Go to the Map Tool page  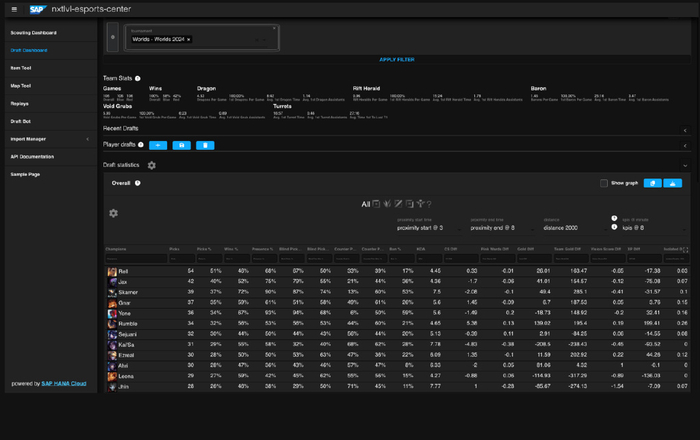(21, 86)
